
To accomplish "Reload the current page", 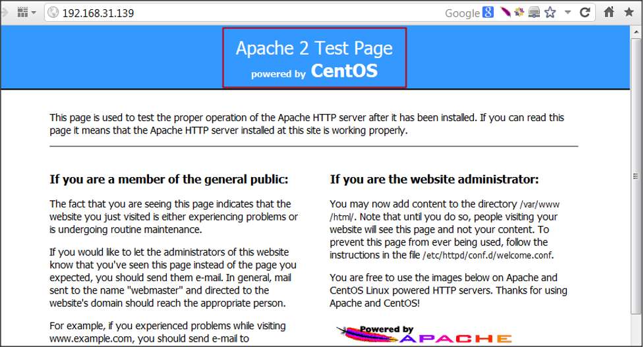I will click(x=585, y=13).
